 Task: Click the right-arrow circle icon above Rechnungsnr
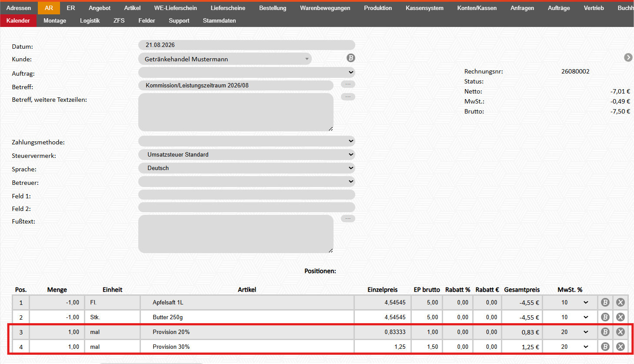(628, 57)
